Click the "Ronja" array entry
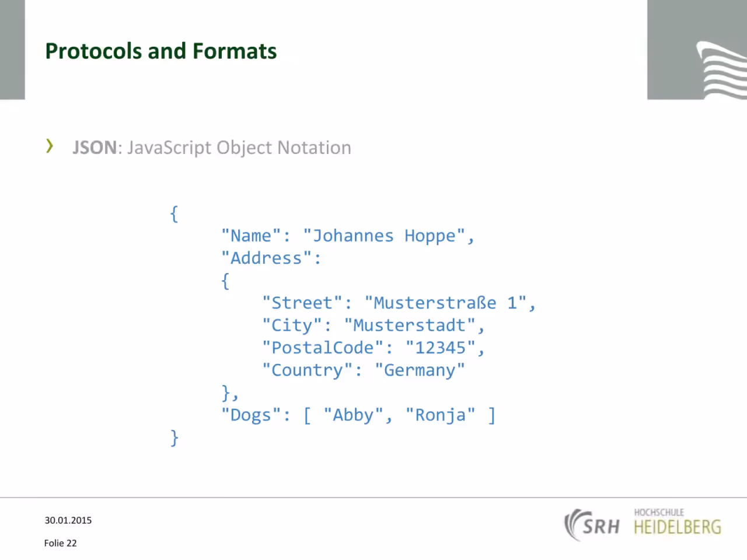747x560 pixels. coord(440,415)
